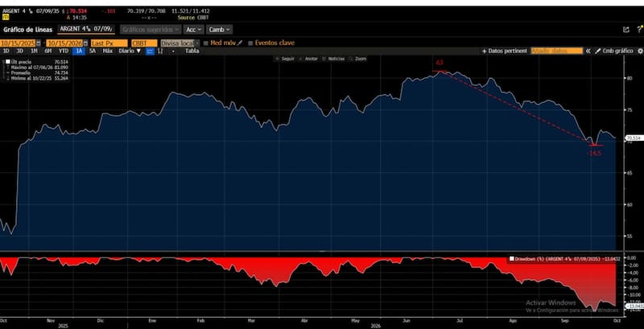The width and height of the screenshot is (644, 329).
Task: Click the 70.514 price tag on the axis
Action: (634, 138)
